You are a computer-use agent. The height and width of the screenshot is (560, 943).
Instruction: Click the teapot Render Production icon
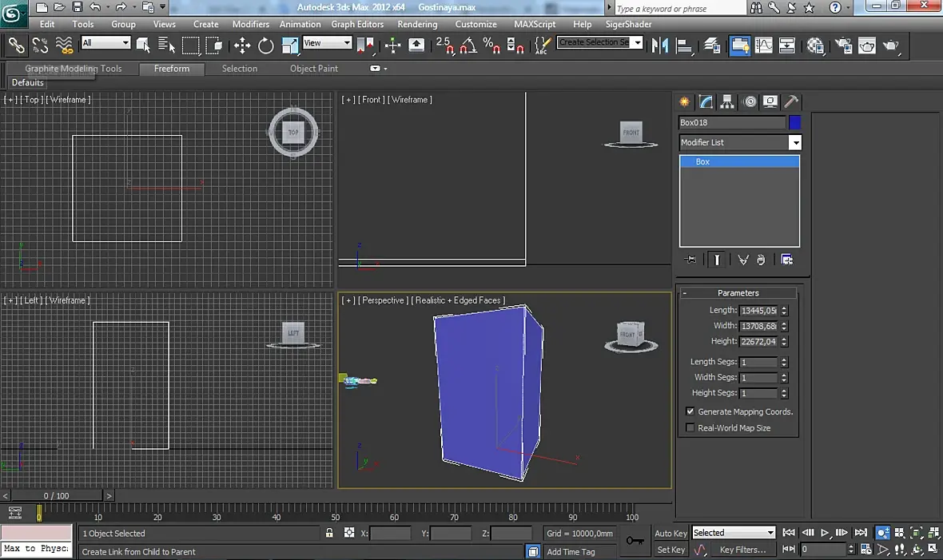point(891,46)
